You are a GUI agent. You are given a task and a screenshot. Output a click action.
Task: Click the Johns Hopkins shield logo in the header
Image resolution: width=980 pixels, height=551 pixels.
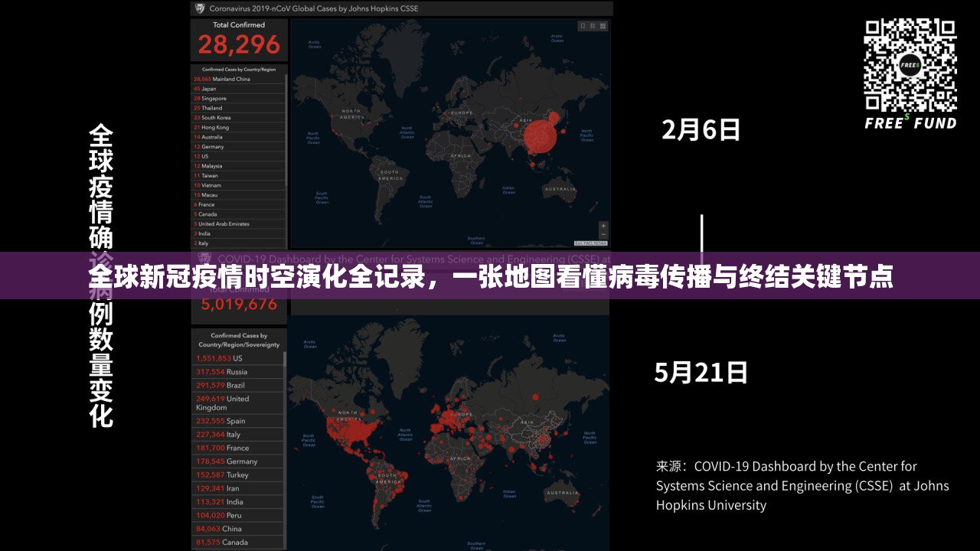point(199,8)
